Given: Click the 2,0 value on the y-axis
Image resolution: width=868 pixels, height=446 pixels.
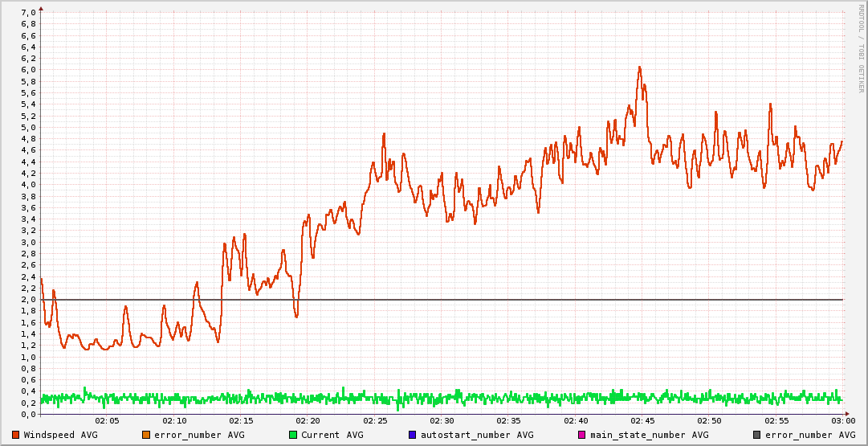Looking at the screenshot, I should 27,300.
